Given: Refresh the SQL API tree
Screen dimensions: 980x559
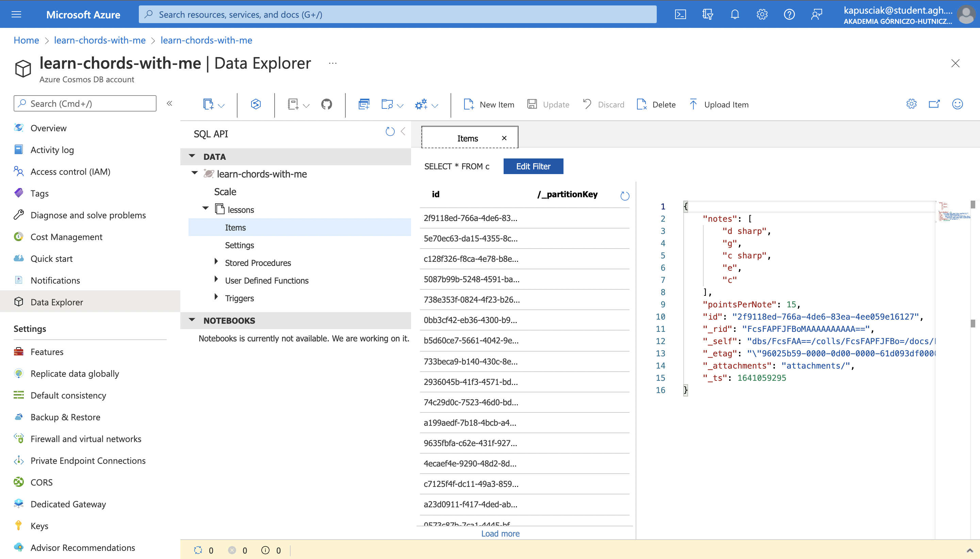Looking at the screenshot, I should [390, 132].
